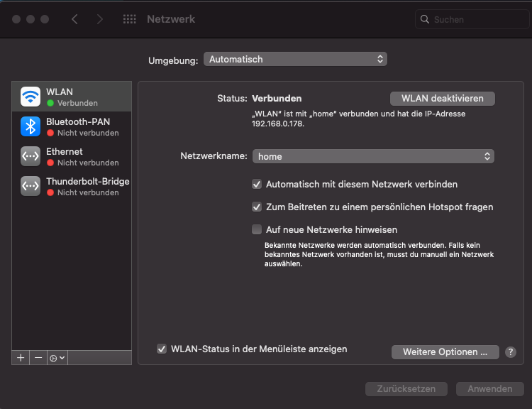Uncheck "Zum Beitreten zu einem persönlichen Hotspot fragen"
The width and height of the screenshot is (532, 409).
(x=257, y=207)
